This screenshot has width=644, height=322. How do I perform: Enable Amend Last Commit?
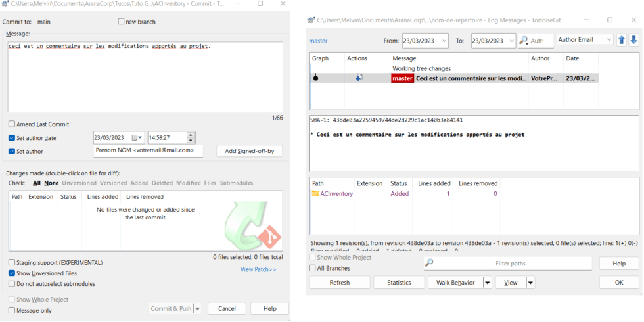(12, 124)
